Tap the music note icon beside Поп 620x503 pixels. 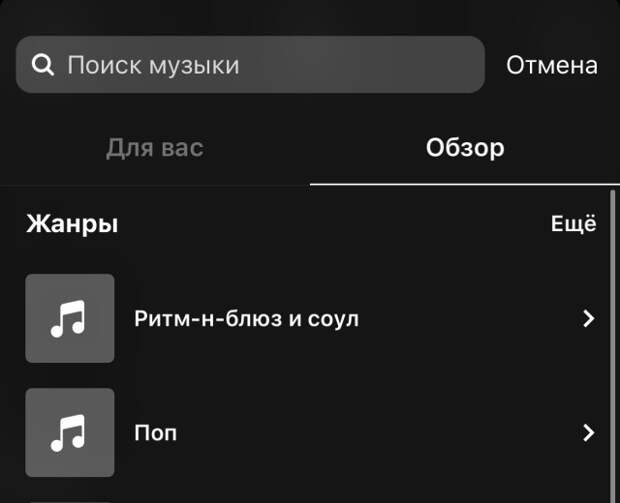click(68, 433)
